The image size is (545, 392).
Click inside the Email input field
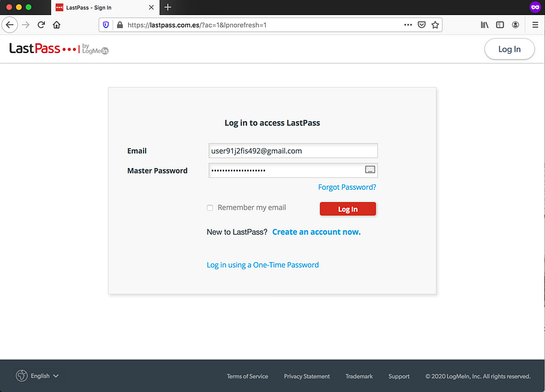tap(293, 150)
